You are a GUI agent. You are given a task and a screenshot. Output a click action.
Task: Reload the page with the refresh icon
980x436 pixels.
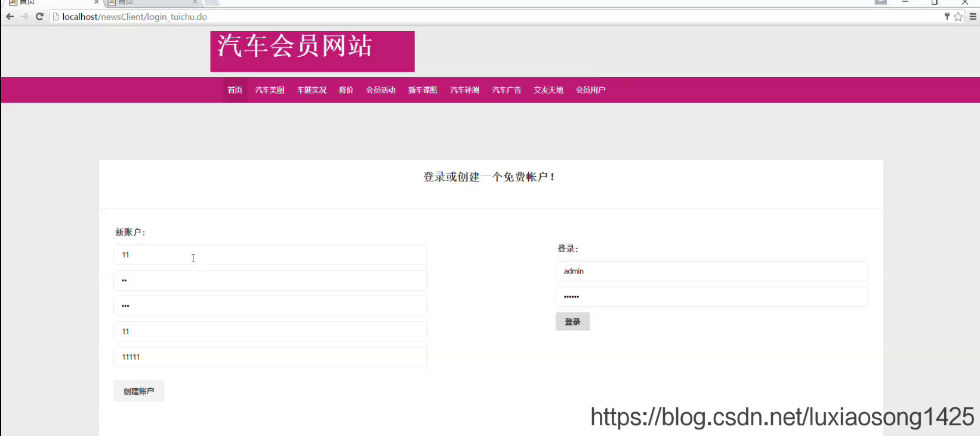point(39,17)
